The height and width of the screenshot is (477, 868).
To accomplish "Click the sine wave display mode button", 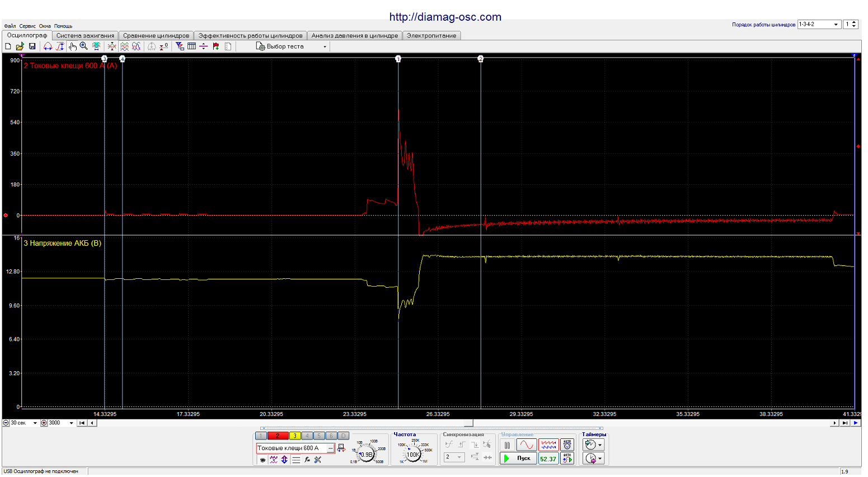I will pos(526,445).
